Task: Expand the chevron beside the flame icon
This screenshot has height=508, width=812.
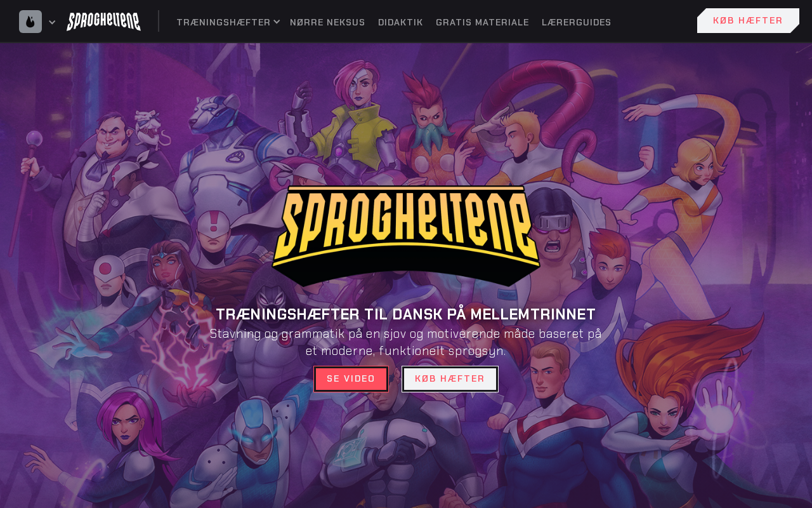Action: coord(52,22)
